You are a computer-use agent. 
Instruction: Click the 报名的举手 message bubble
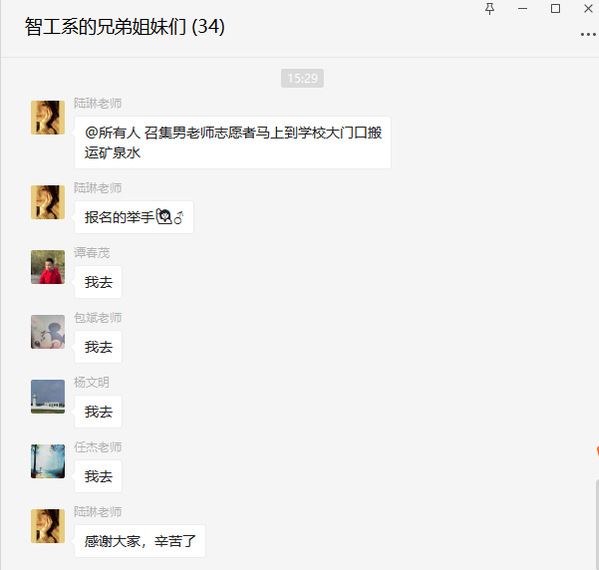[134, 217]
